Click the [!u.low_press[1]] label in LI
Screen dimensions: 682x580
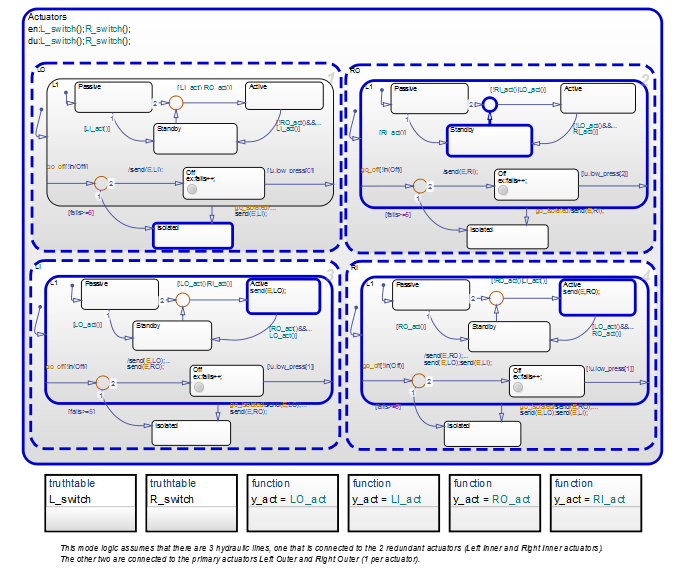click(291, 367)
